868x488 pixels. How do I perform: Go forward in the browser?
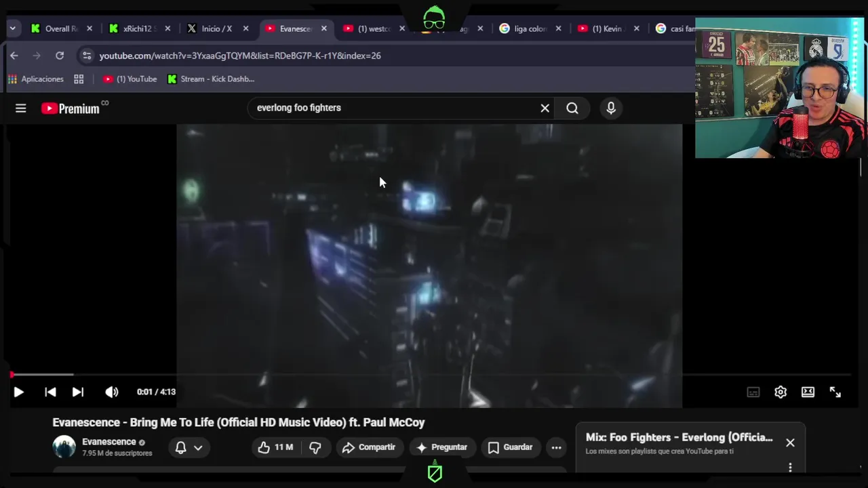[37, 56]
